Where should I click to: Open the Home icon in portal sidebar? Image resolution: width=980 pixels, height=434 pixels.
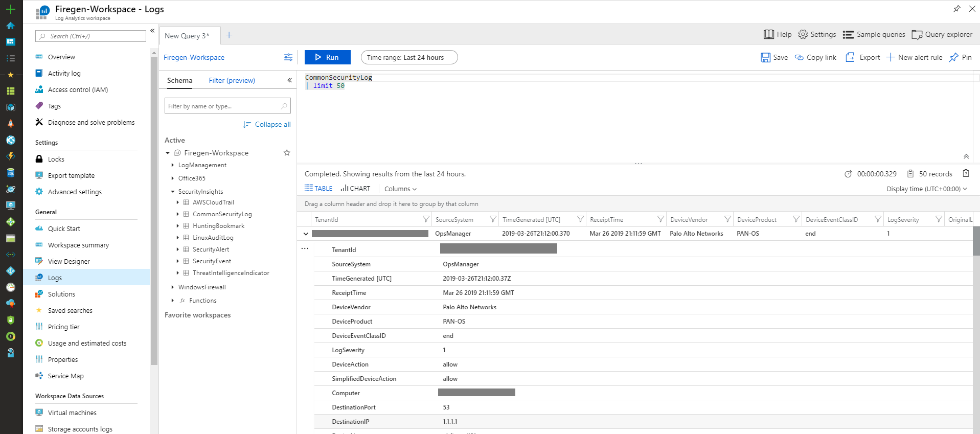10,26
